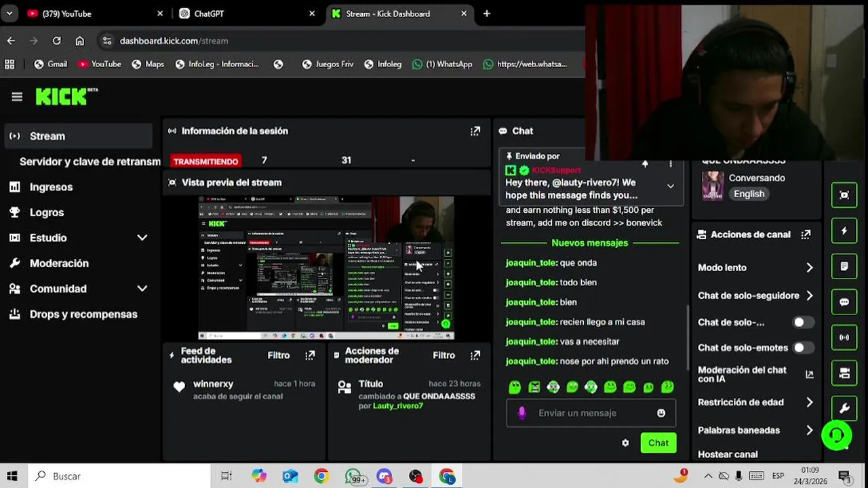Open the three-dot menu of pinned message
Screen dimensions: 868x488
(x=671, y=164)
